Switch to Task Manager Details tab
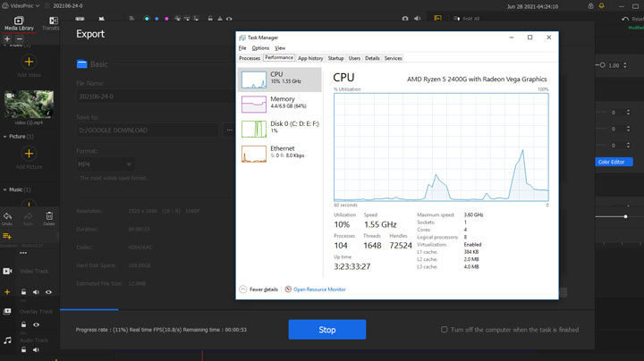This screenshot has width=644, height=361. pyautogui.click(x=372, y=58)
